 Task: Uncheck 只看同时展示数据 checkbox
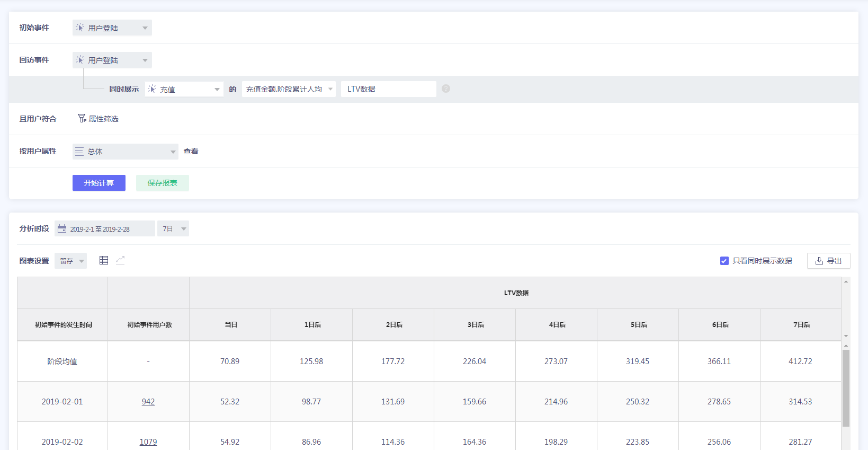(724, 261)
